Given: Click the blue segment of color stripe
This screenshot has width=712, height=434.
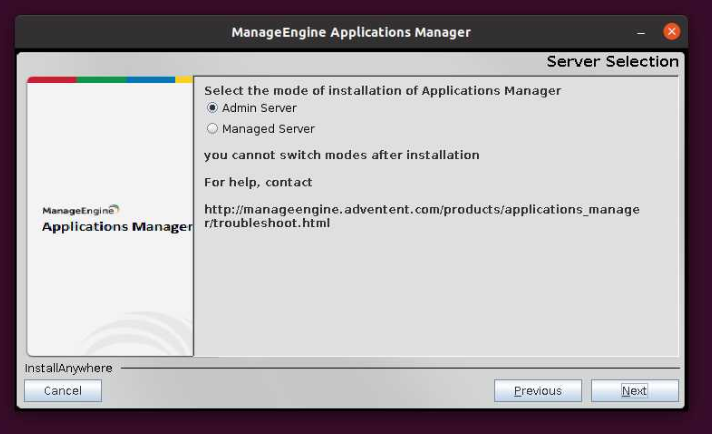Looking at the screenshot, I should (x=151, y=79).
